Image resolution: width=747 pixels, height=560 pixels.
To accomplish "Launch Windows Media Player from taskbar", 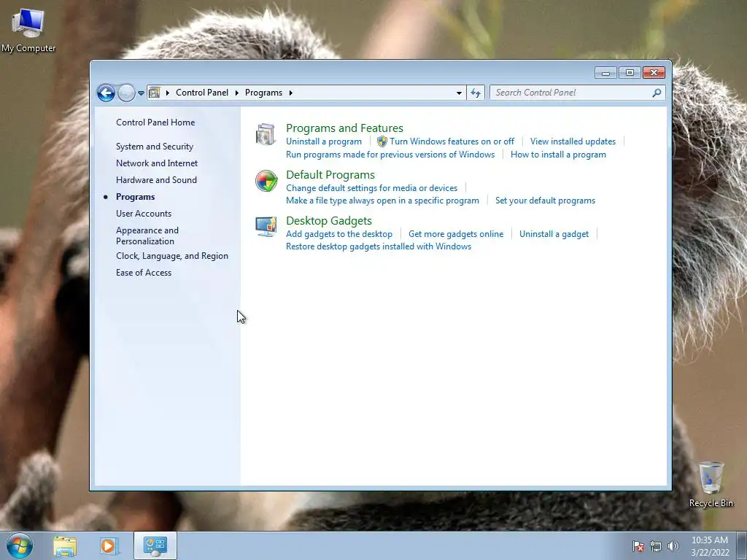I will (x=109, y=545).
